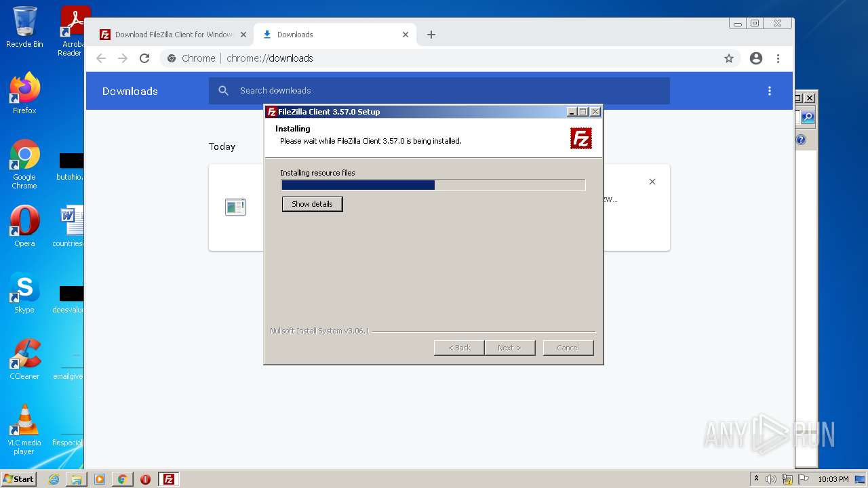This screenshot has height=488, width=868.
Task: Open Internet Explorer from taskbar
Action: click(x=54, y=479)
